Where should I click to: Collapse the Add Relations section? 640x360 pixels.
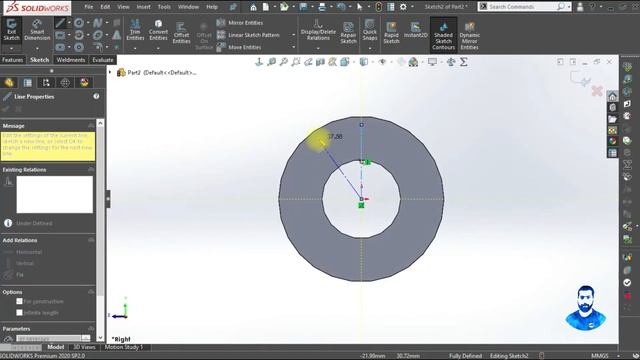point(91,240)
